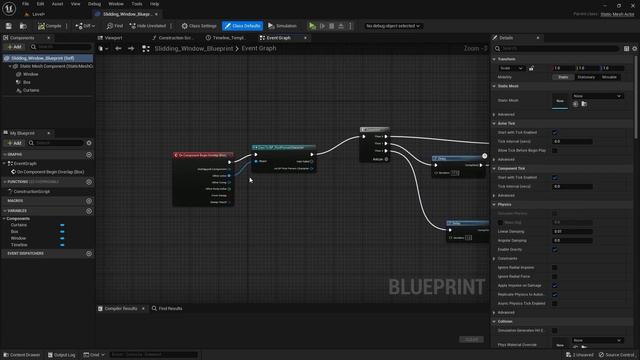640x360 pixels.
Task: Toggle Ignore Radial Impulse checkbox
Action: click(555, 268)
